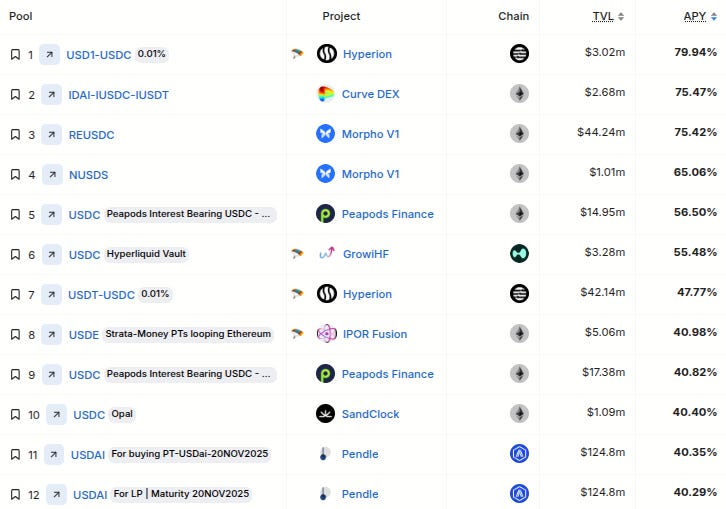Image resolution: width=726 pixels, height=509 pixels.
Task: Bookmark the IDAI-IUSDC-IUSDT pool
Action: [x=15, y=95]
